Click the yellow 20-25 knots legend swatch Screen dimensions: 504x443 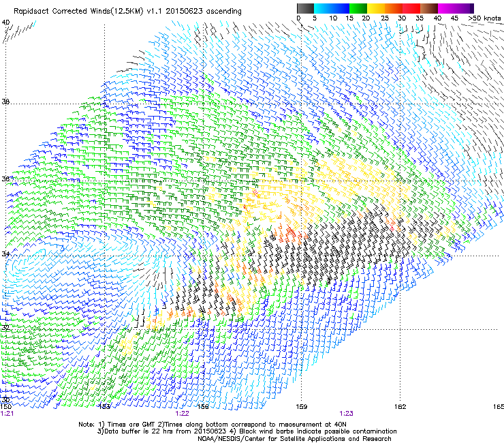click(x=376, y=8)
